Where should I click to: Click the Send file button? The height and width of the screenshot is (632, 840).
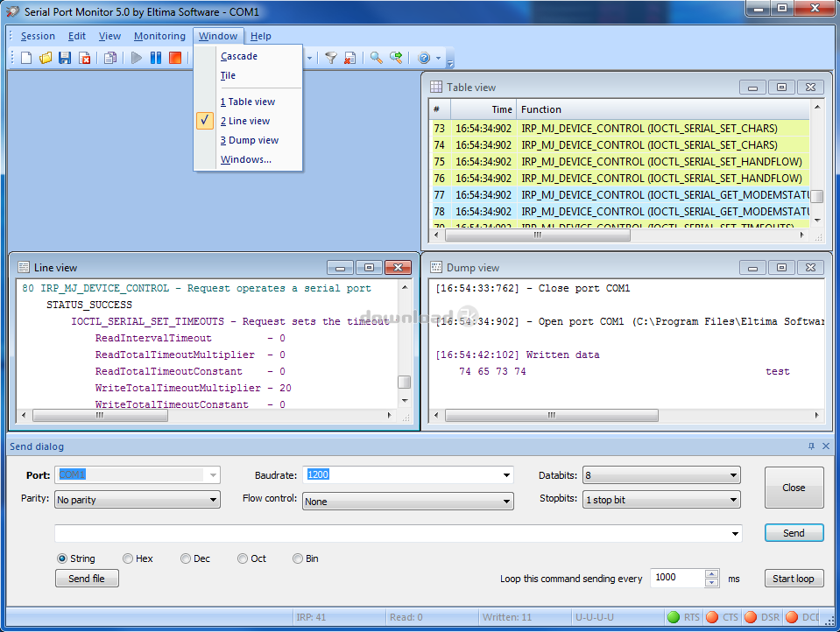87,579
